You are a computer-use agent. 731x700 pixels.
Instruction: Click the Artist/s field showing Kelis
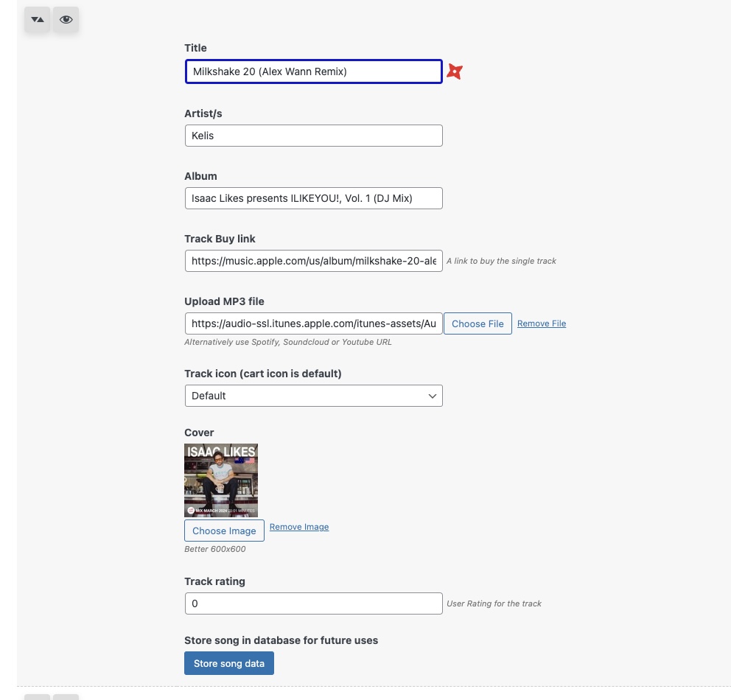(x=313, y=136)
